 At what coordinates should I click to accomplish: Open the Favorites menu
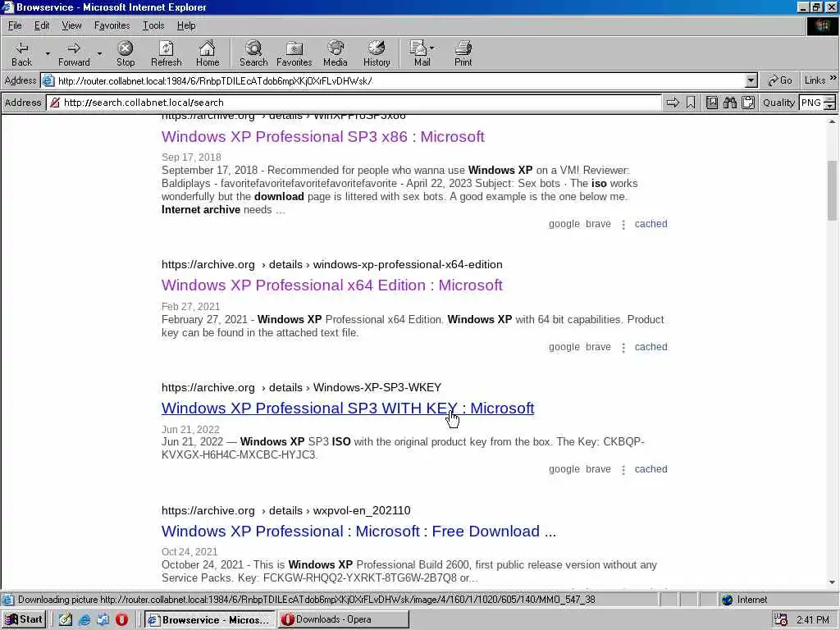point(112,25)
